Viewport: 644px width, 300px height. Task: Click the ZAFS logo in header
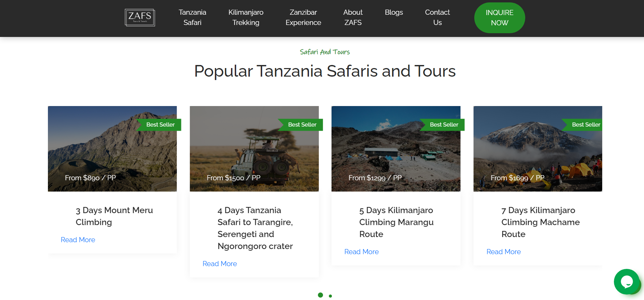pyautogui.click(x=140, y=18)
